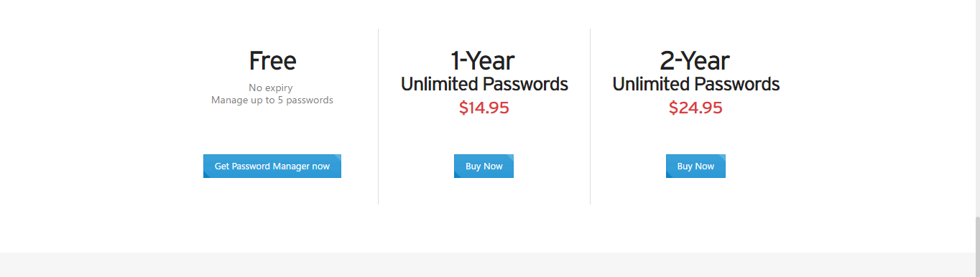This screenshot has width=980, height=277.
Task: Click the No expiry text
Action: coord(271,88)
